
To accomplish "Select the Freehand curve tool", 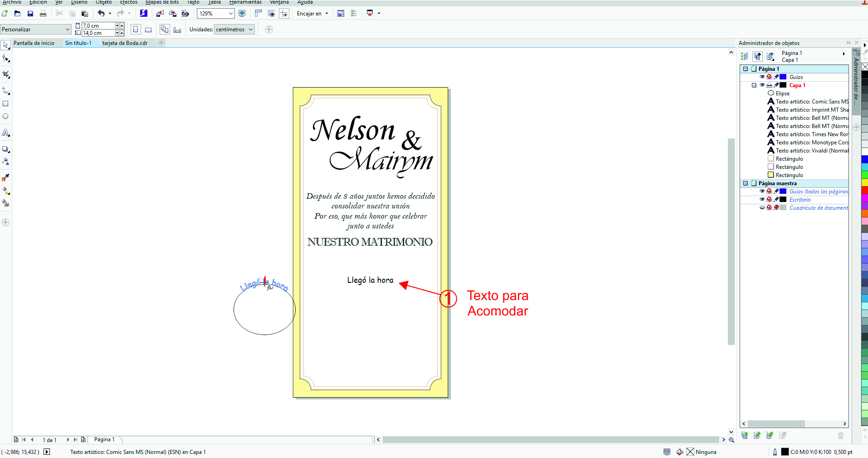I will [x=5, y=91].
